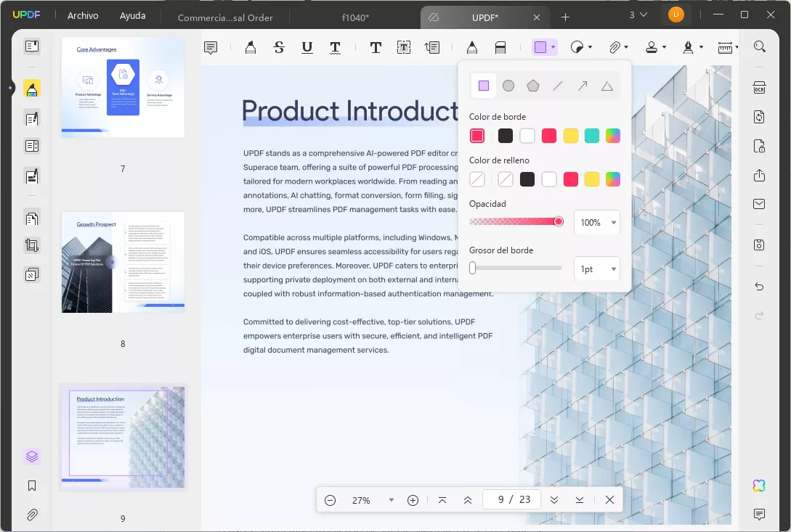Switch to the Commercia...sal Order tab
Viewport: 791px width, 532px height.
pos(225,17)
